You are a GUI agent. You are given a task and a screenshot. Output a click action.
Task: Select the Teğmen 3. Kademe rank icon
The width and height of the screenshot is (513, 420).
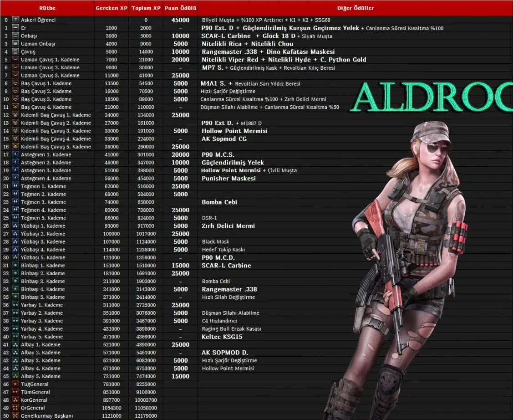click(x=15, y=202)
